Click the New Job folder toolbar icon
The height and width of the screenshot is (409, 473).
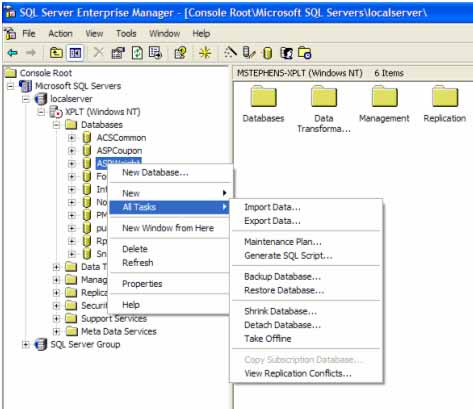click(305, 53)
